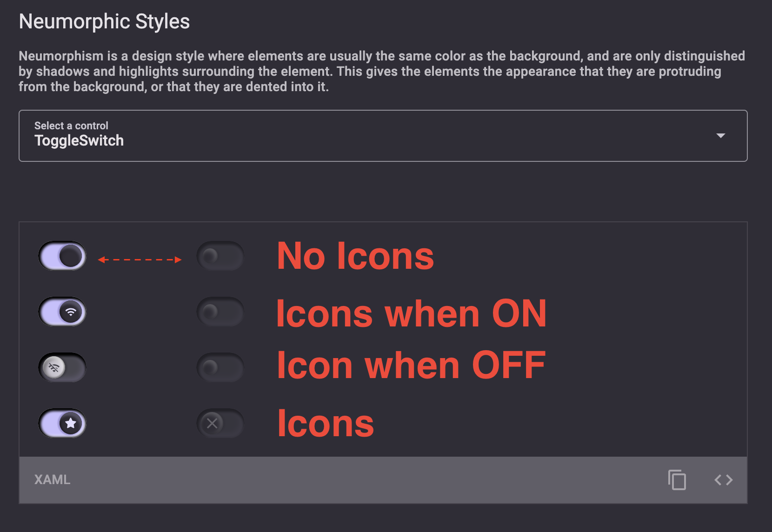The width and height of the screenshot is (772, 532).
Task: Click the Wi-Fi icon on the purple switch
Action: (71, 312)
